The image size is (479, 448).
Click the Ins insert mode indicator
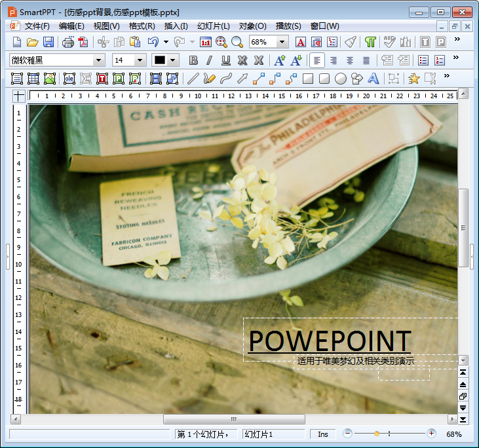[x=322, y=434]
